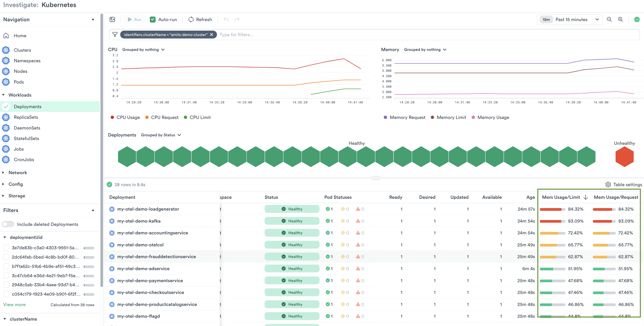Viewport: 644px width, 326px height.
Task: Open CPU Grouped by nothing dropdown
Action: click(x=143, y=49)
